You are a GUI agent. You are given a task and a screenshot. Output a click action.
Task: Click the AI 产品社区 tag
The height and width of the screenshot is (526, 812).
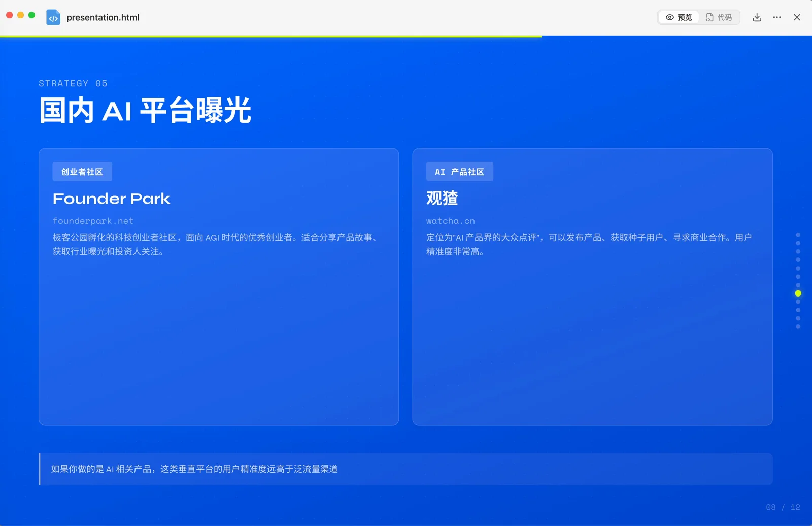pyautogui.click(x=460, y=172)
